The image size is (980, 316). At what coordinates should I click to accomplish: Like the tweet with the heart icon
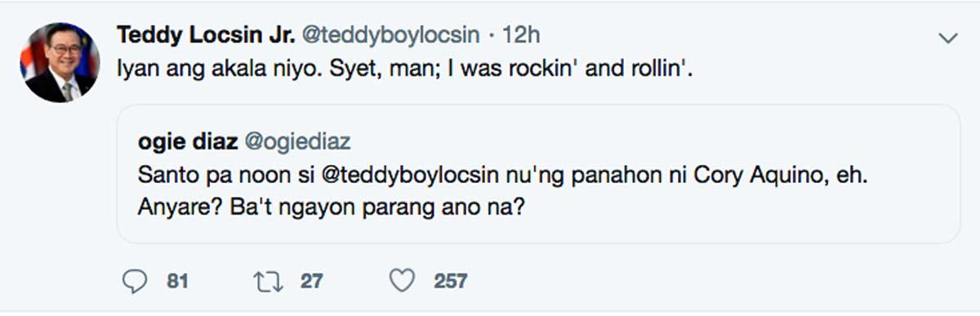pos(401,282)
